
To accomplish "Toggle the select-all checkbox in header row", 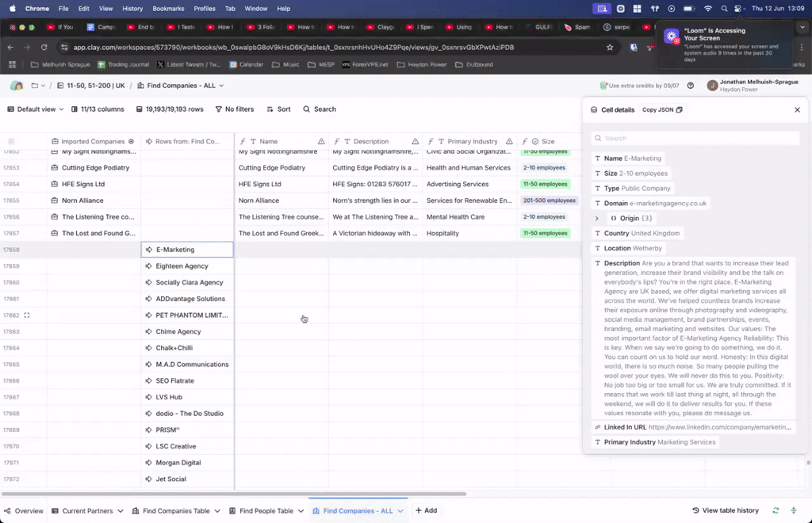I will 11,141.
